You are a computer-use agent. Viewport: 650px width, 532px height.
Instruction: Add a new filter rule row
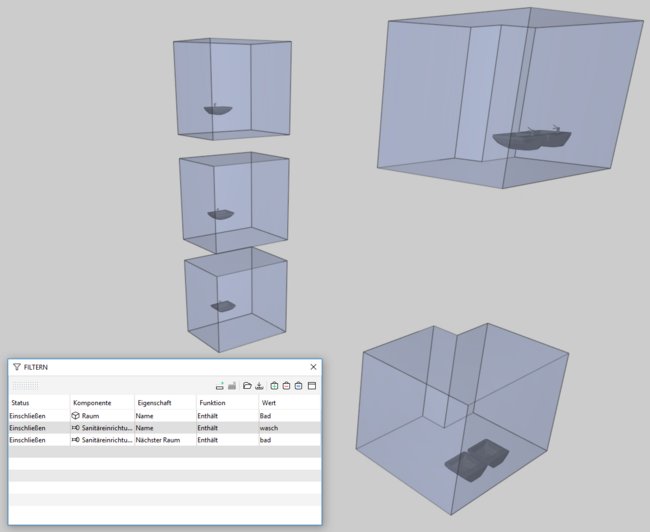point(220,386)
